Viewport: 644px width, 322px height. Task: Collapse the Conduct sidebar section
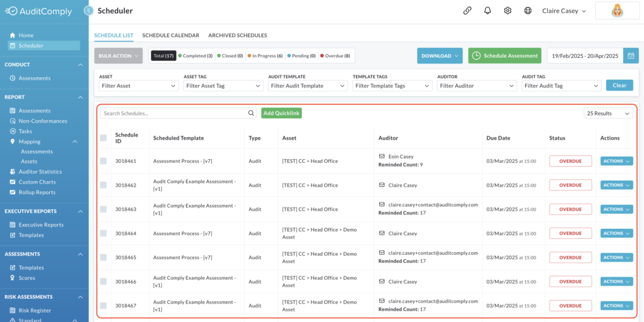pyautogui.click(x=80, y=65)
